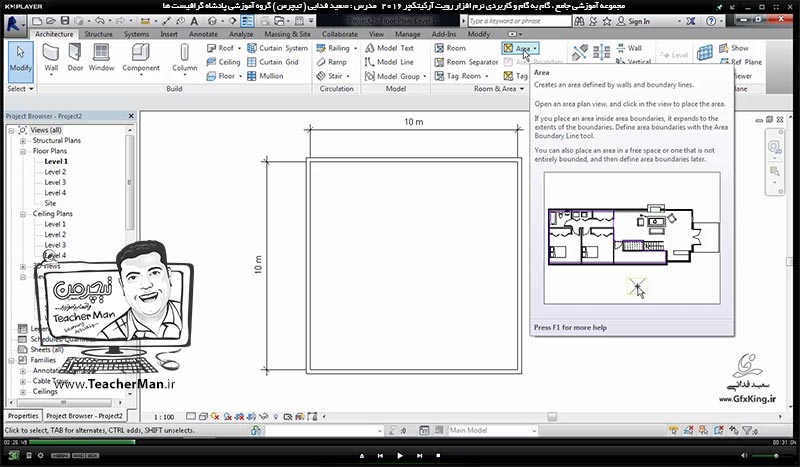Open the Main Model dropdown
The height and width of the screenshot is (467, 800).
(x=492, y=431)
